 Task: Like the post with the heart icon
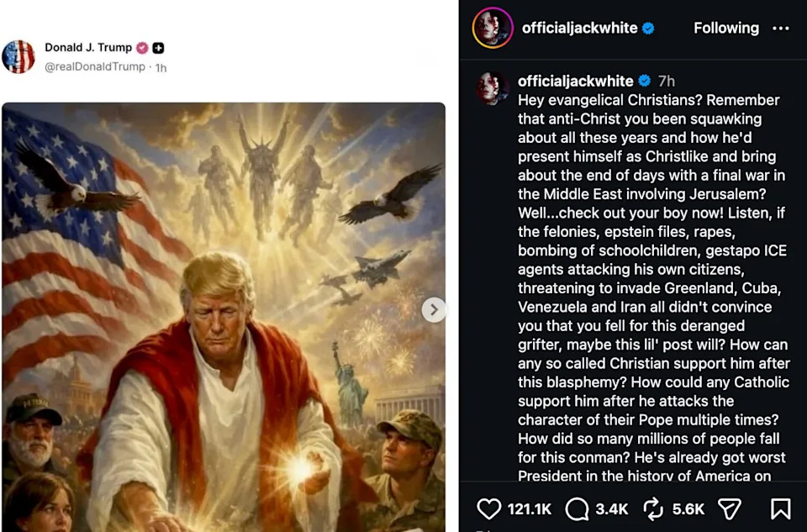(x=488, y=508)
